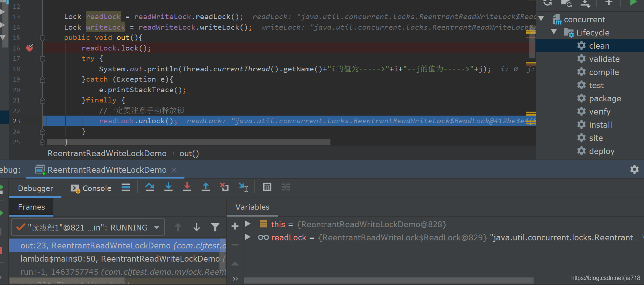Open the thread selector dropdown
Viewport: 644px width, 285px height.
point(88,227)
